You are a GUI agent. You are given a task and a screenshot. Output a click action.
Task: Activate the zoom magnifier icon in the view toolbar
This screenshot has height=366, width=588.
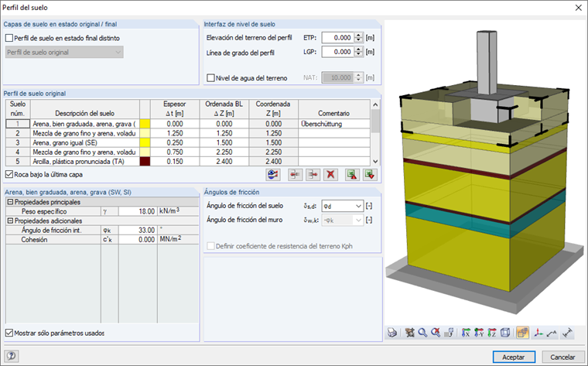click(x=422, y=333)
